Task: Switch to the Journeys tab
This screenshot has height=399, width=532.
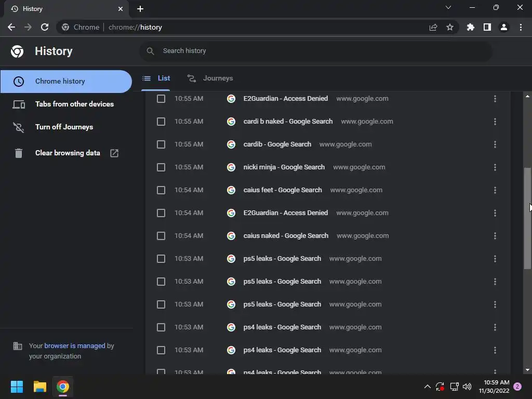Action: 210,78
